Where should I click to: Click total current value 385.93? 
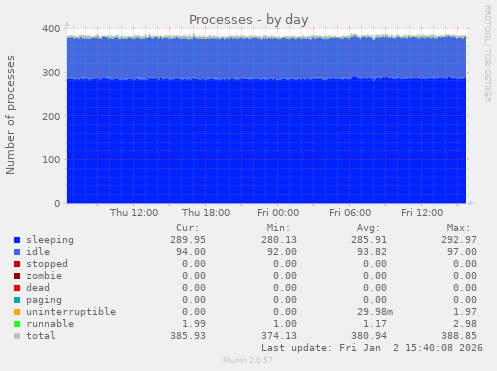coord(188,336)
